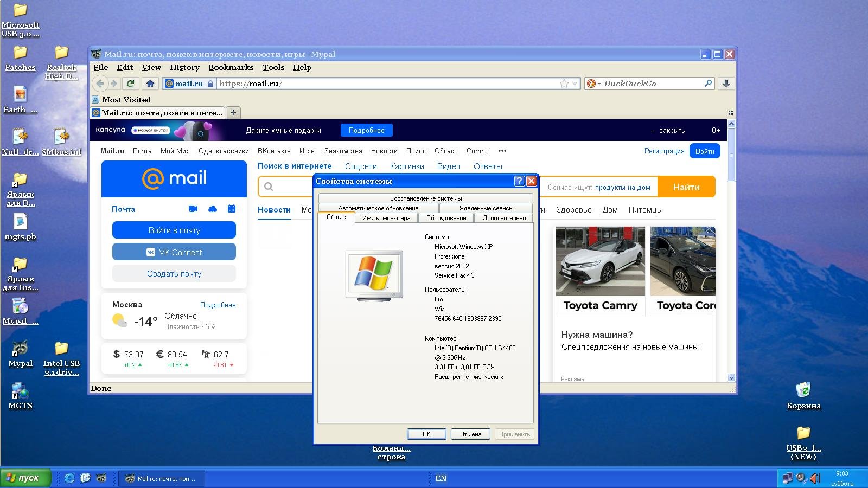Open the three-dots more menu in Mail.ru navigation
Image resolution: width=868 pixels, height=488 pixels.
(x=502, y=151)
